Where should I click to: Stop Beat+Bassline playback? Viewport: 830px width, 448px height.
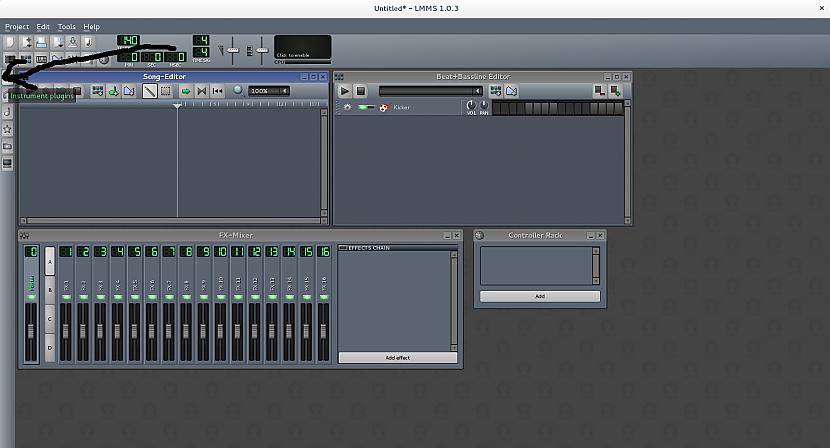click(x=360, y=91)
